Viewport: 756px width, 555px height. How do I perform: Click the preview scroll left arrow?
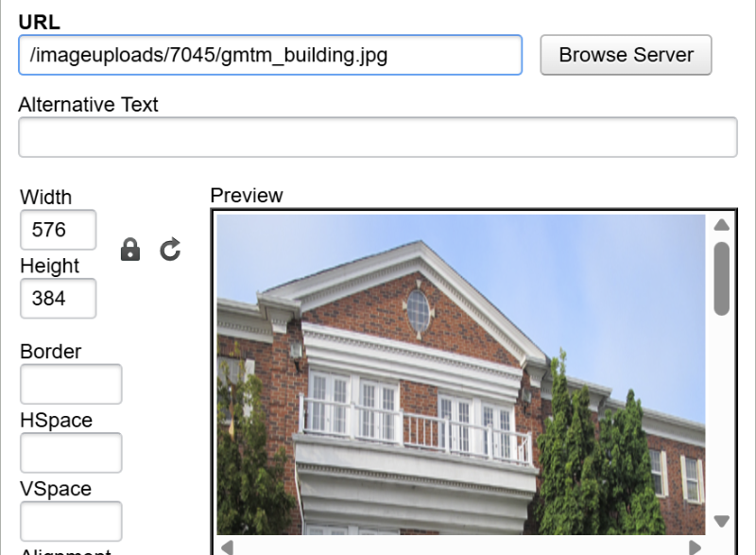point(227,547)
